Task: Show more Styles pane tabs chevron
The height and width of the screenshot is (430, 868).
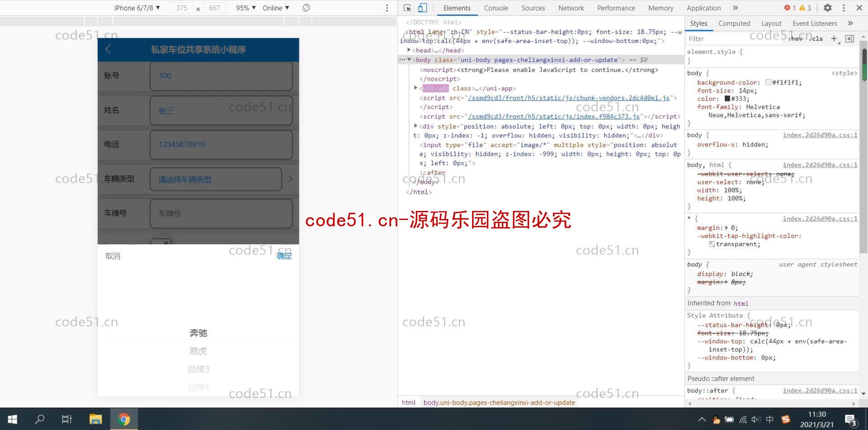Action: 850,23
